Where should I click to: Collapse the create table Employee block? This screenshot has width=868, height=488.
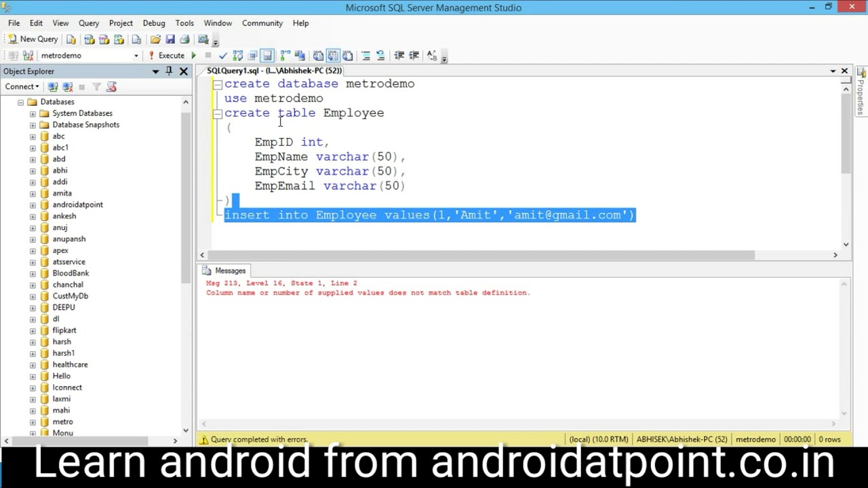[217, 113]
